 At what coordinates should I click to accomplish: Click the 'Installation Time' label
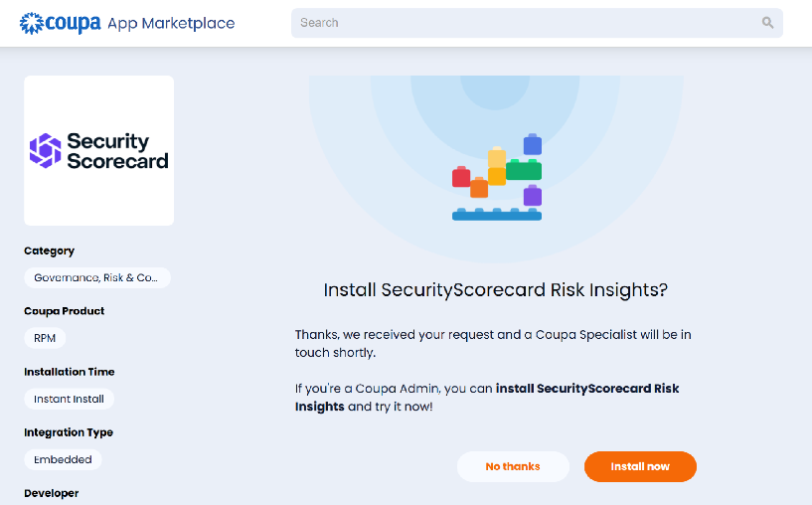point(70,372)
